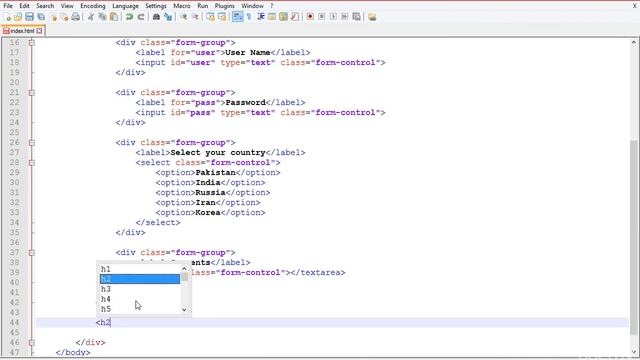Image resolution: width=640 pixels, height=360 pixels.
Task: Open the Language menu
Action: [125, 6]
